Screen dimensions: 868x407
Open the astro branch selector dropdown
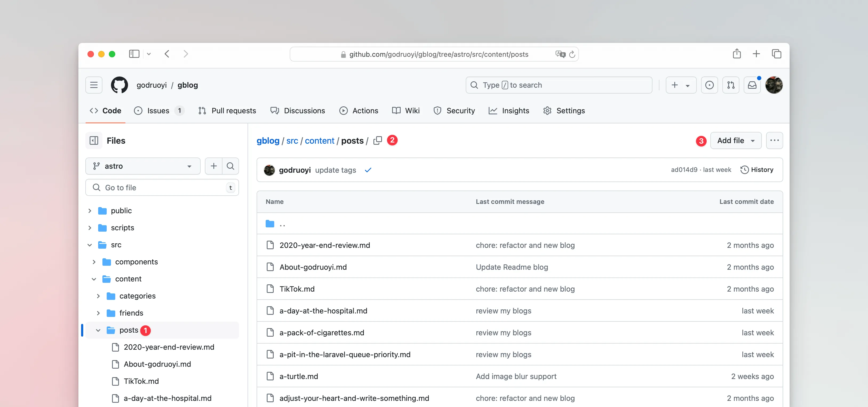click(x=143, y=166)
